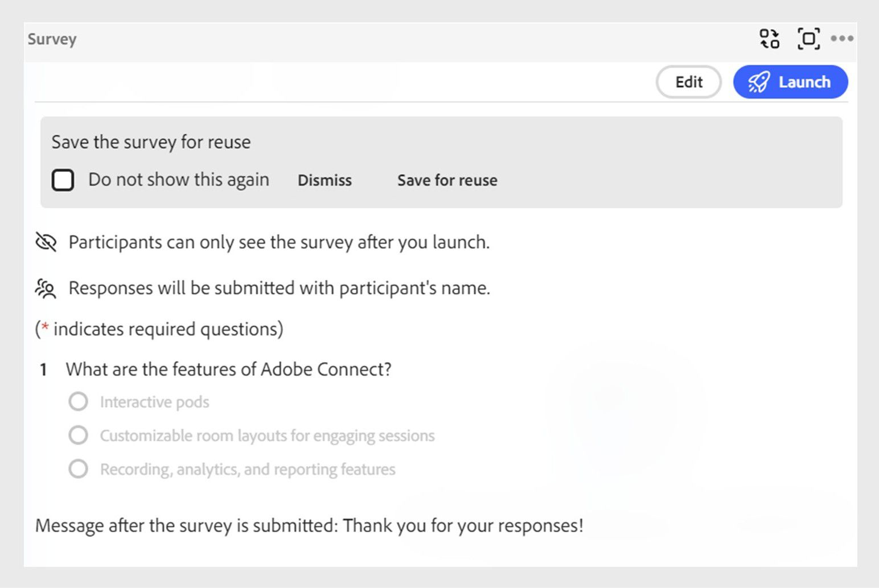The width and height of the screenshot is (879, 588).
Task: Check the Do not show this again box
Action: tap(63, 180)
